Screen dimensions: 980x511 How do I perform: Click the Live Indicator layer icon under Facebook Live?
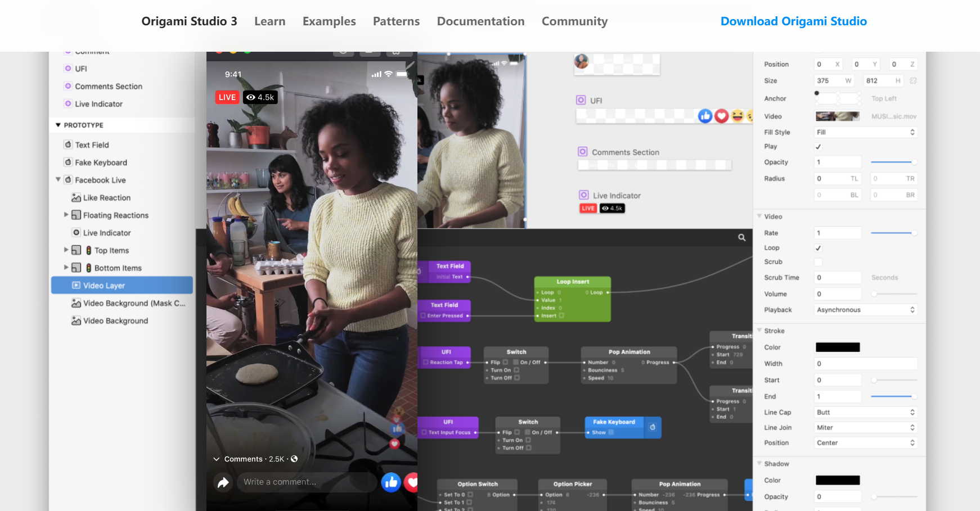point(76,233)
